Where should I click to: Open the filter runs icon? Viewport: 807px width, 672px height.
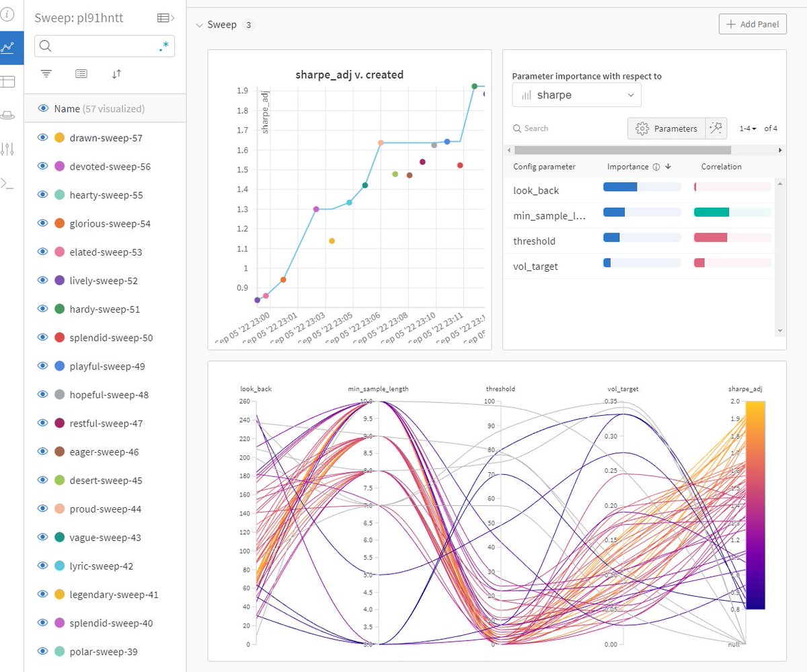[46, 73]
